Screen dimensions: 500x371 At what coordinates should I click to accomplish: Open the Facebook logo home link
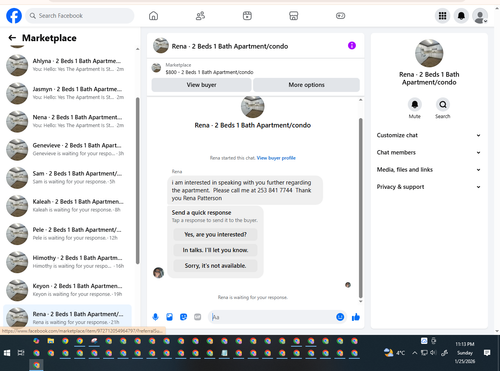point(14,16)
